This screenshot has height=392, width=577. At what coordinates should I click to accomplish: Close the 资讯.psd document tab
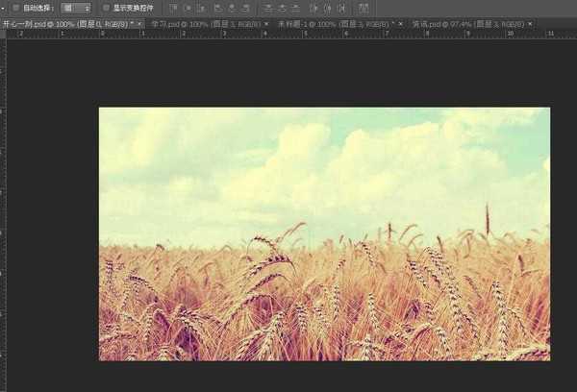tap(528, 22)
